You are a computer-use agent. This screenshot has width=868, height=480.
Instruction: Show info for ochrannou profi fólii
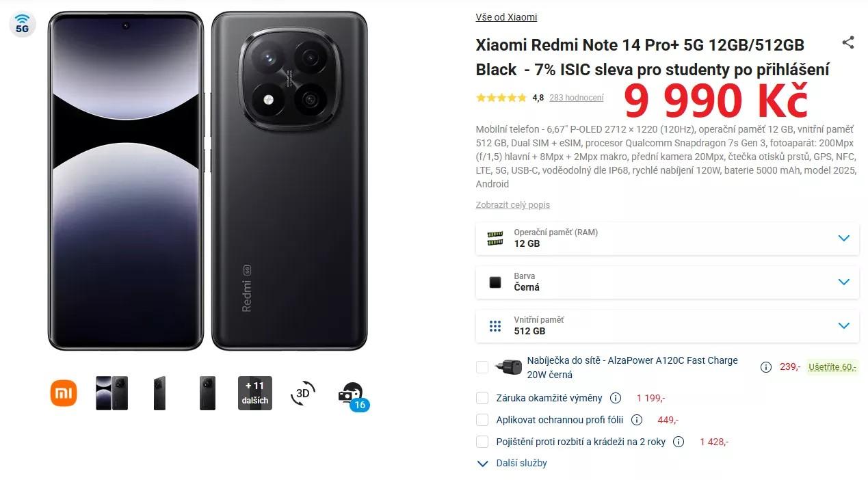[x=637, y=420]
